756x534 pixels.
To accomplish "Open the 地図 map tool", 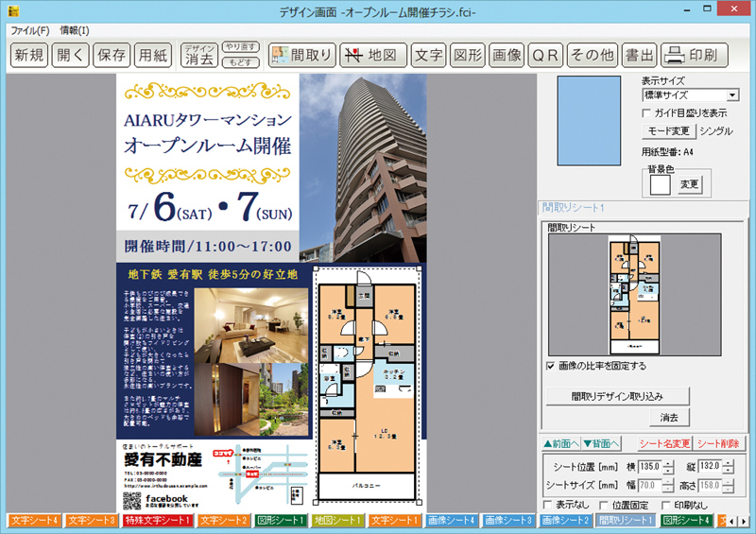I will tap(374, 55).
